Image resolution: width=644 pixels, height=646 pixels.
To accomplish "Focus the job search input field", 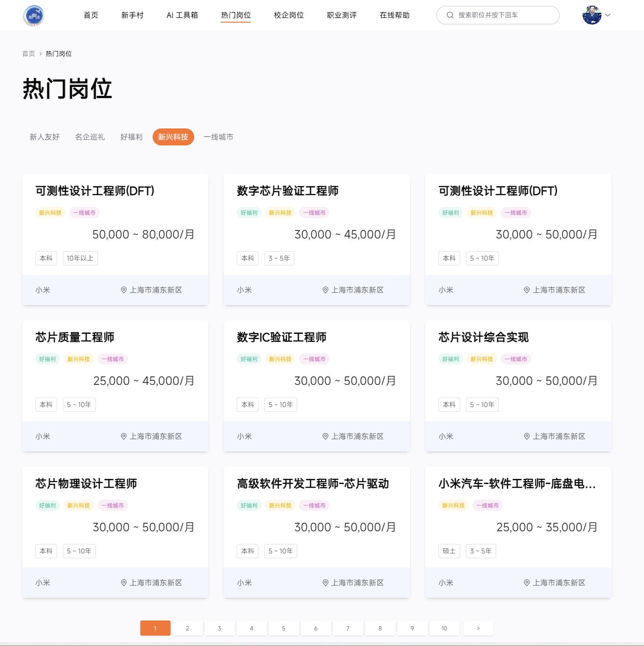I will [498, 15].
